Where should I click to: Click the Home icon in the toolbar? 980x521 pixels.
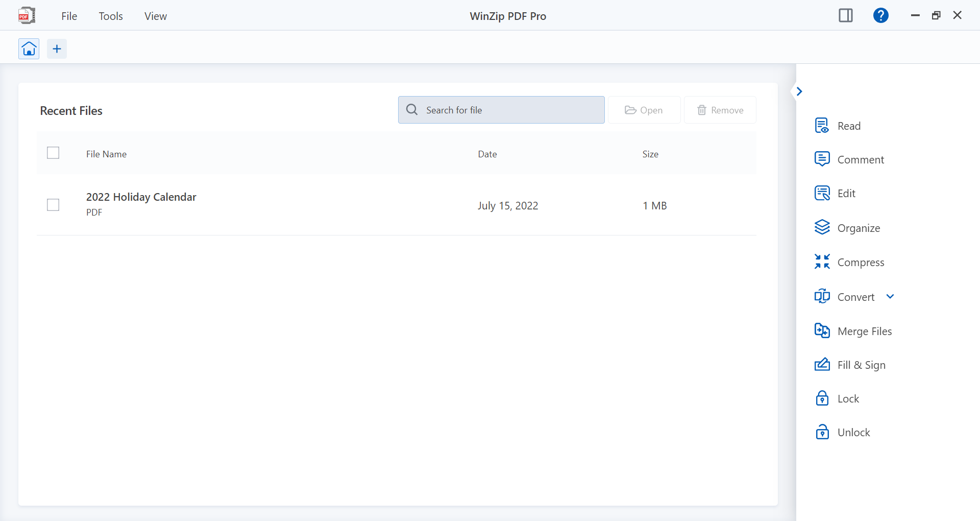(29, 49)
